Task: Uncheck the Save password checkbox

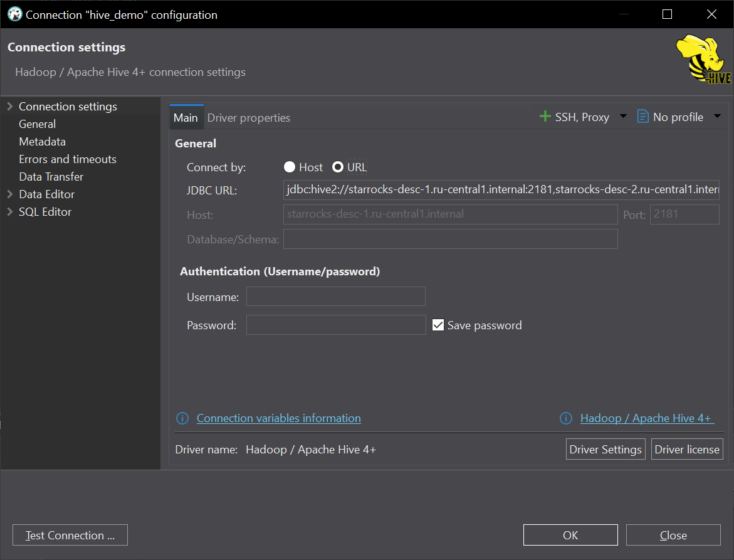Action: click(438, 325)
